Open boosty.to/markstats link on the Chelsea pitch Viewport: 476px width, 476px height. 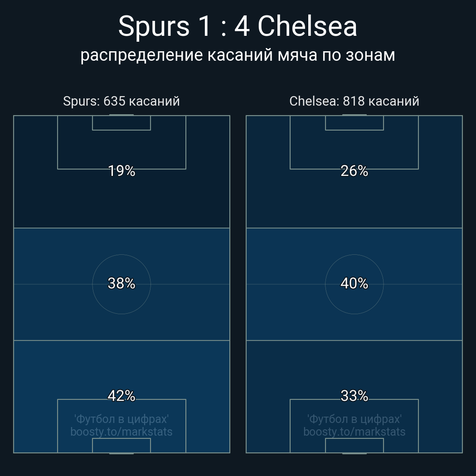coord(354,432)
